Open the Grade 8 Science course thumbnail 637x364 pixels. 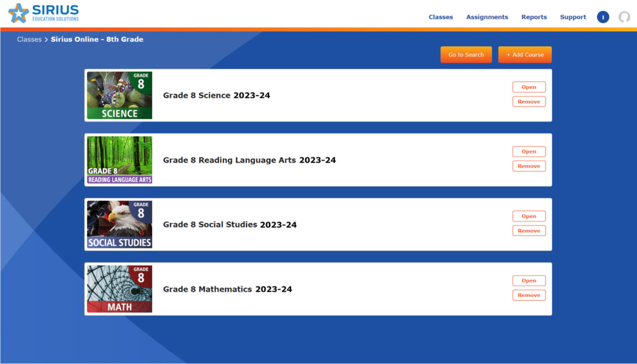point(119,95)
